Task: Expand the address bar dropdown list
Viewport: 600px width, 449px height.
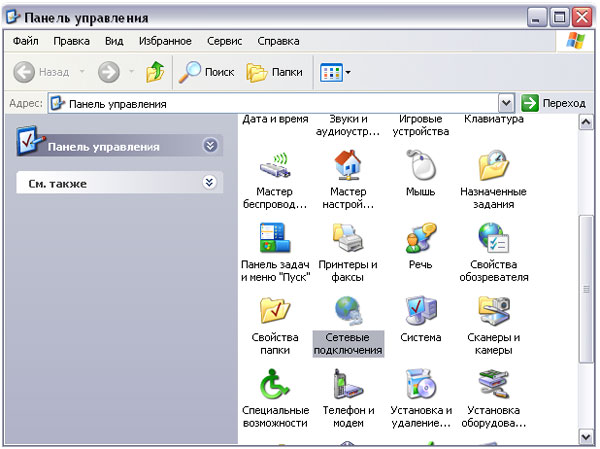Action: coord(506,103)
